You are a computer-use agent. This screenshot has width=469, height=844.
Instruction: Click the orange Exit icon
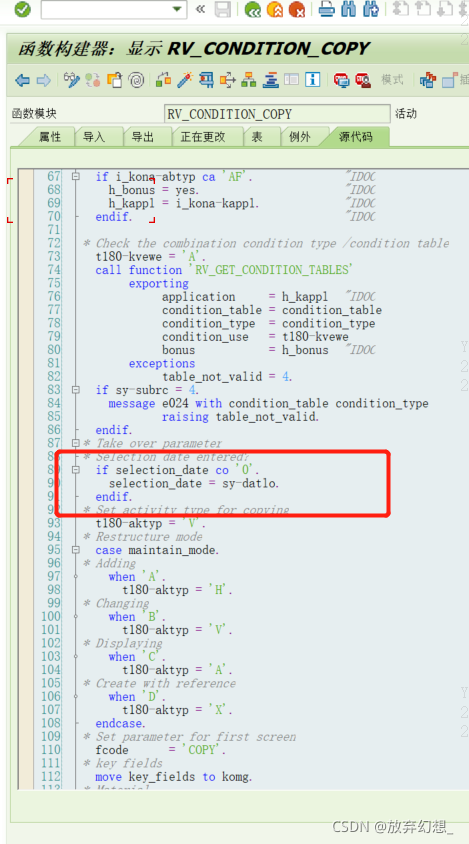275,9
